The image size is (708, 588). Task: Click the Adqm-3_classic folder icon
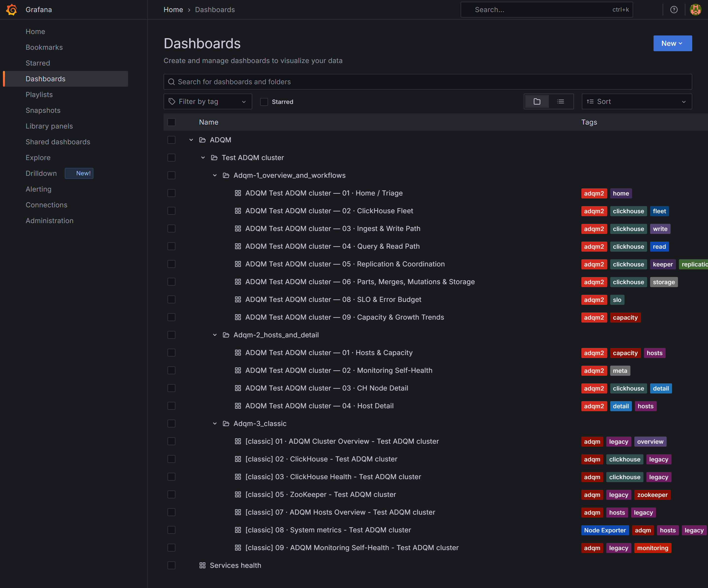pos(226,424)
